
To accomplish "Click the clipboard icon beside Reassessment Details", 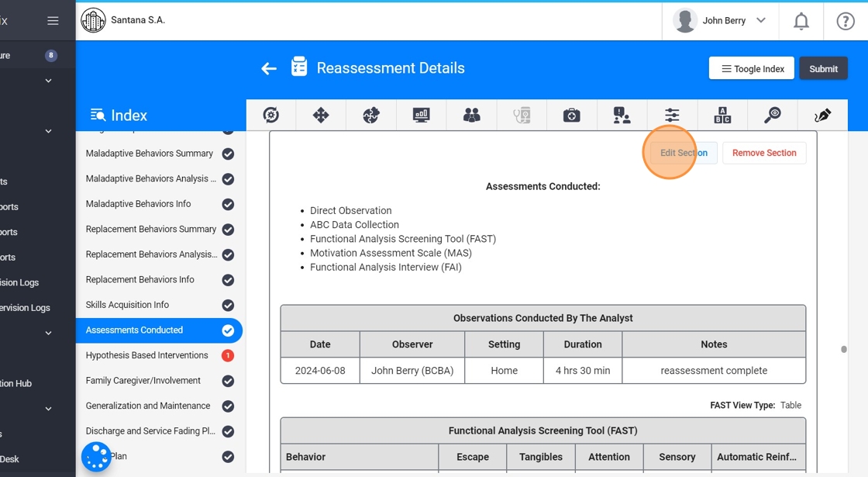I will coord(299,67).
